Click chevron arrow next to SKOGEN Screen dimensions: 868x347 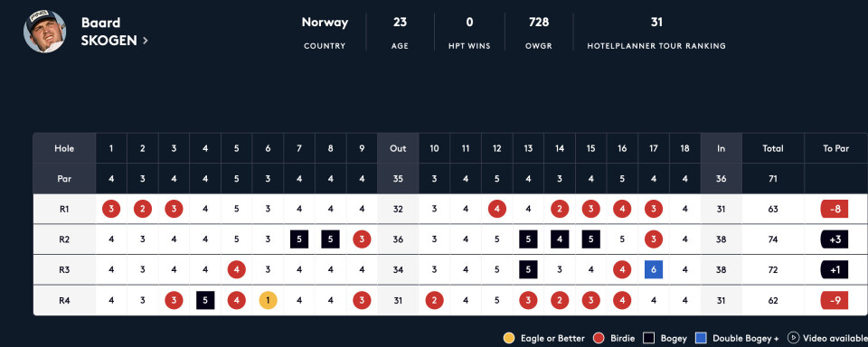[145, 41]
